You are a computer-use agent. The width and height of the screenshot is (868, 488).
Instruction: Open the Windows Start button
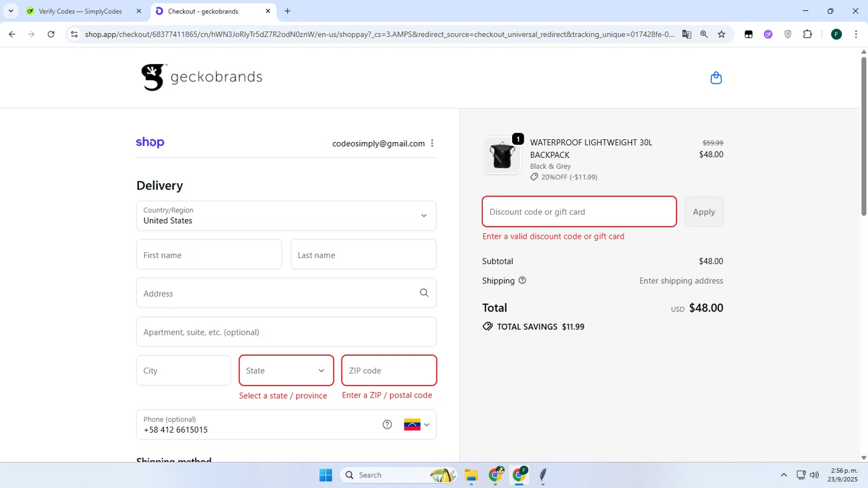pos(326,475)
